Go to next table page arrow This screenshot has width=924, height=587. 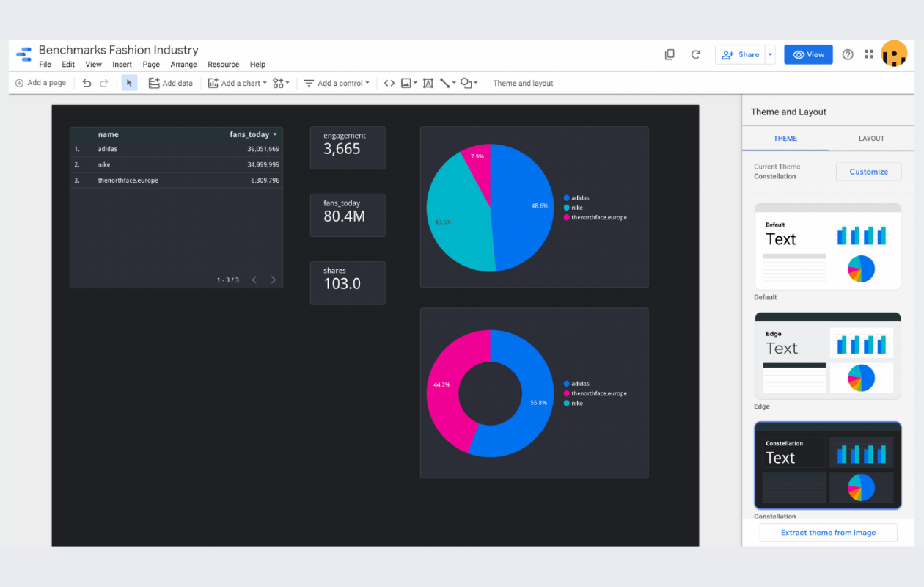(274, 280)
